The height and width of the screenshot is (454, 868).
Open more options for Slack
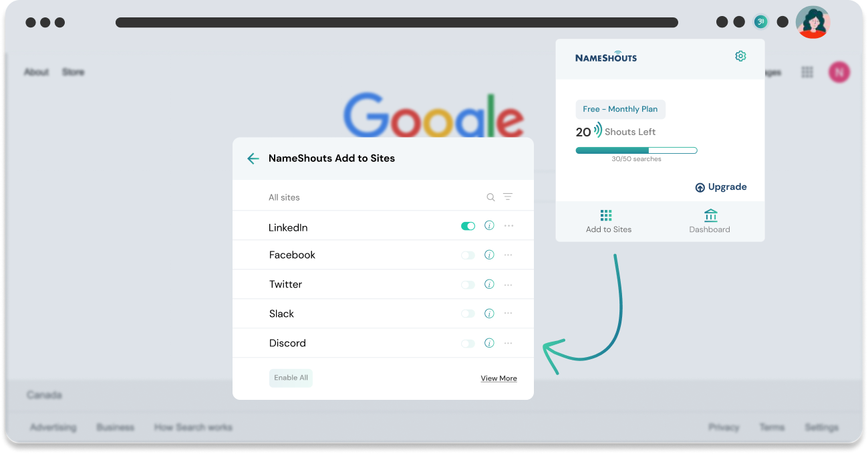pos(509,313)
